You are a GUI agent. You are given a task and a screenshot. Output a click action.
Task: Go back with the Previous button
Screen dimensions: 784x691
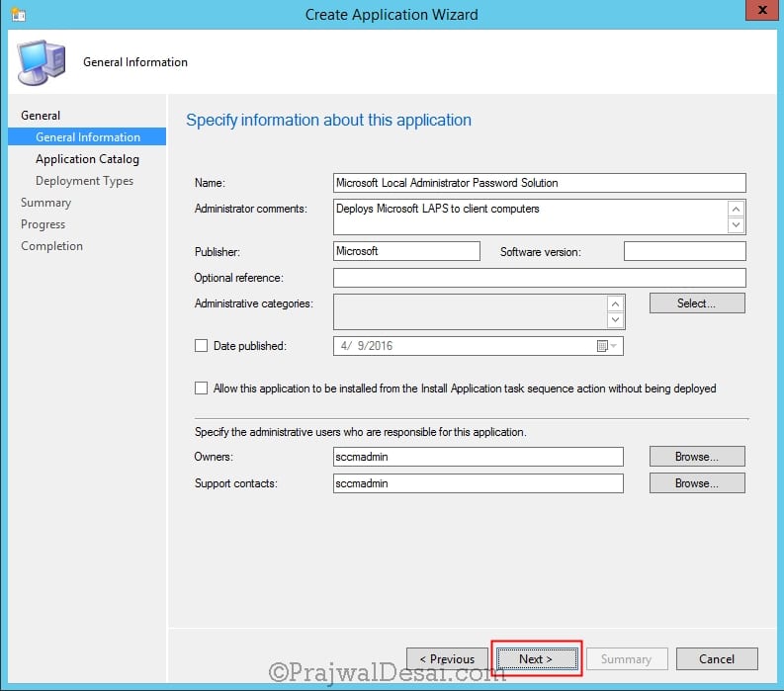(447, 659)
